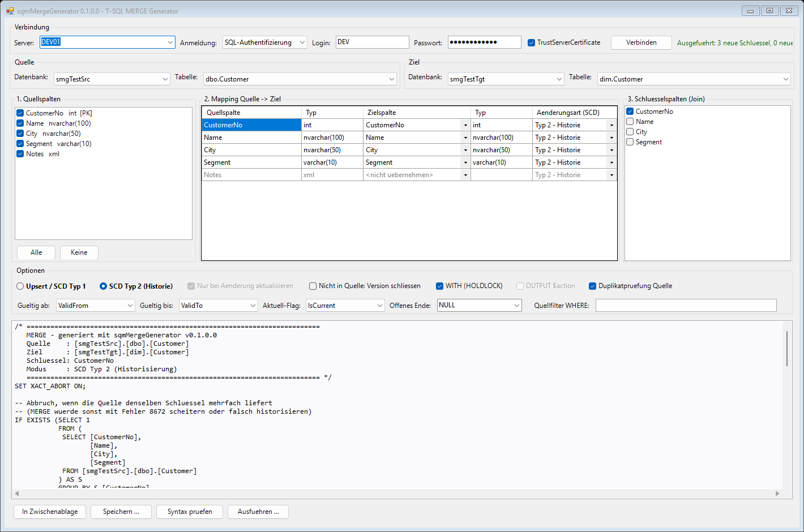The width and height of the screenshot is (804, 532).
Task: Toggle the WITH (HOLDLOCK) checkbox
Action: [439, 286]
